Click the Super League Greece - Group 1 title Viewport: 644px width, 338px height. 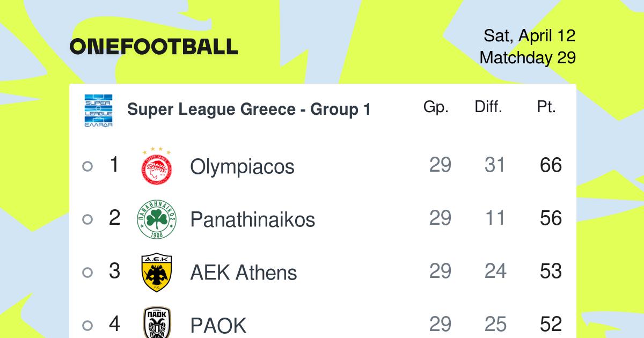coord(249,110)
